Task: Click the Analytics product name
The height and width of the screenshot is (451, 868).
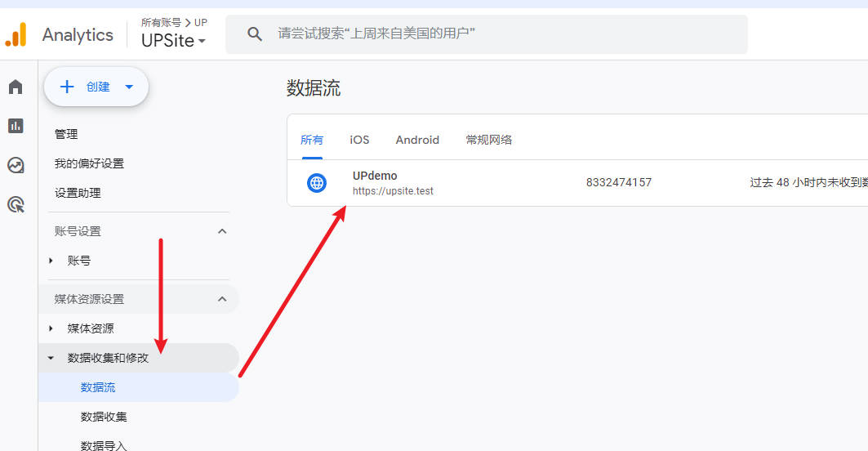Action: click(78, 35)
